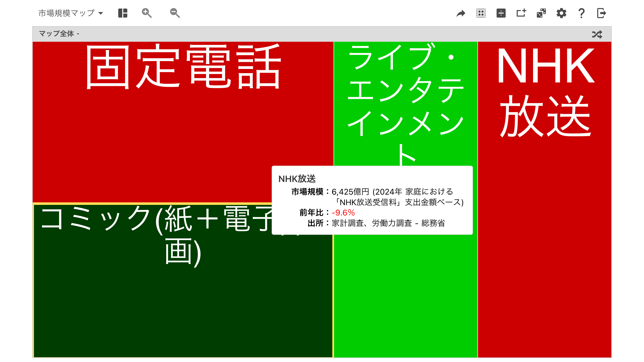Click the shuffle icon in gray bar
Screen dimensions: 644x362
click(597, 34)
